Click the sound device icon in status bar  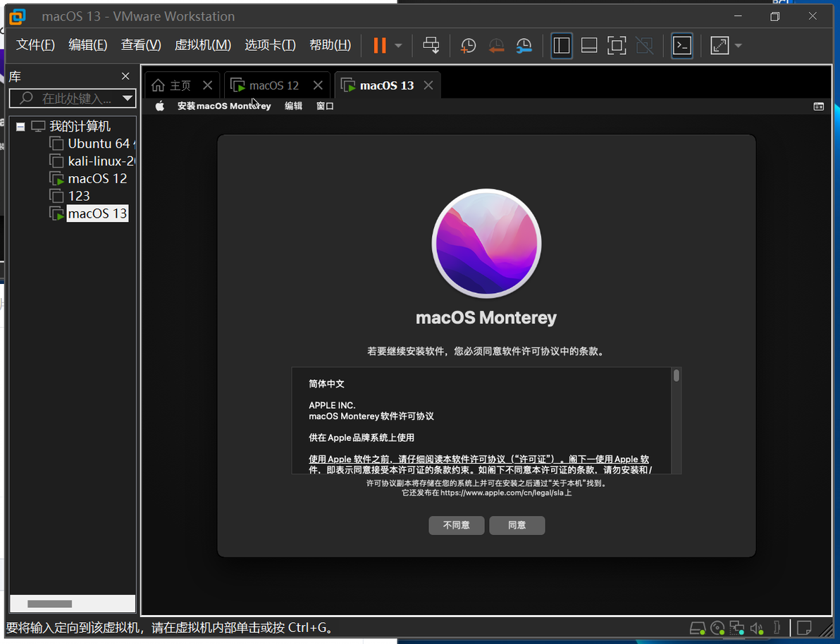(756, 628)
